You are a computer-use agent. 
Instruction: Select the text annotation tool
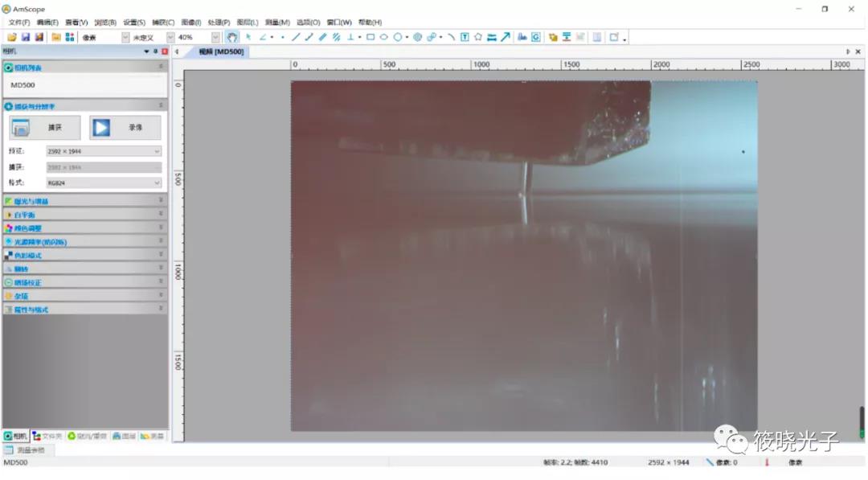(465, 37)
